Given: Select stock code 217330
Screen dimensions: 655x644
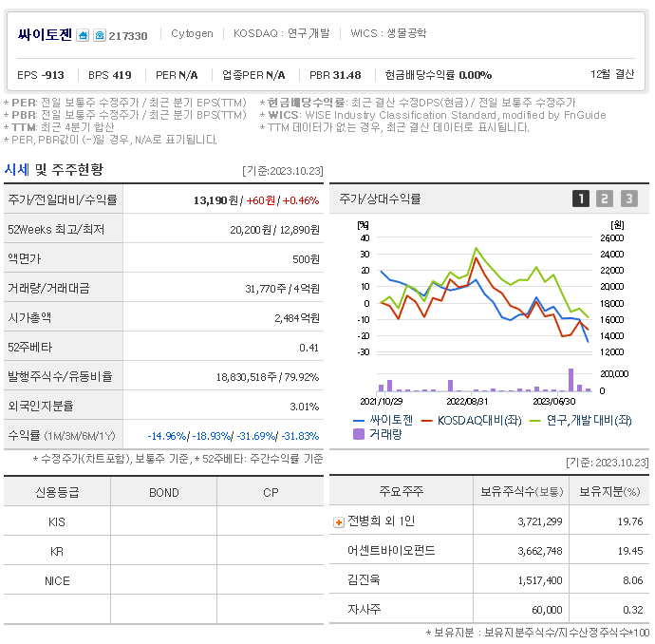Looking at the screenshot, I should (128, 36).
